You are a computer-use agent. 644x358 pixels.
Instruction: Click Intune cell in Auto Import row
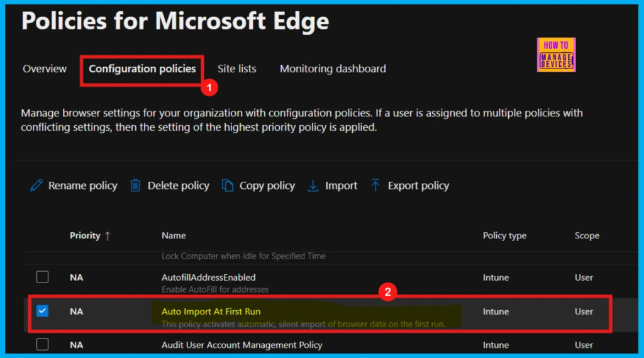496,311
